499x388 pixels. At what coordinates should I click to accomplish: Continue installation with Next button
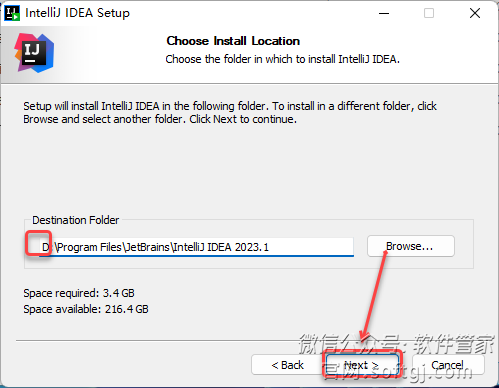click(x=361, y=365)
